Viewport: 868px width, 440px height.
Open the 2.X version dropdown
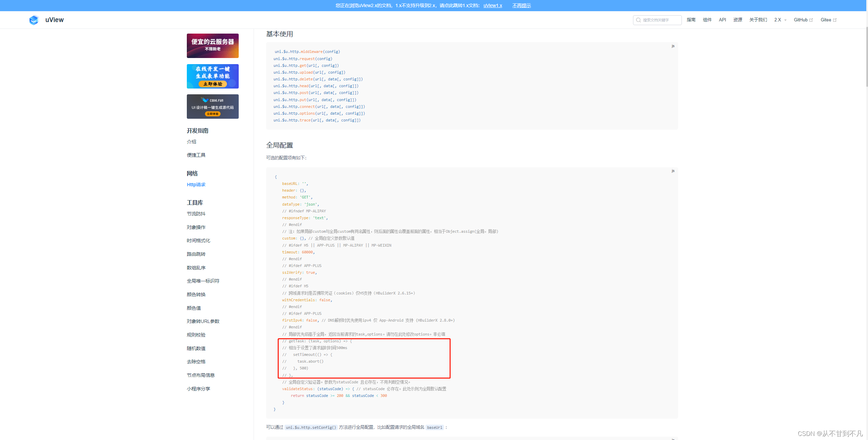tap(780, 20)
